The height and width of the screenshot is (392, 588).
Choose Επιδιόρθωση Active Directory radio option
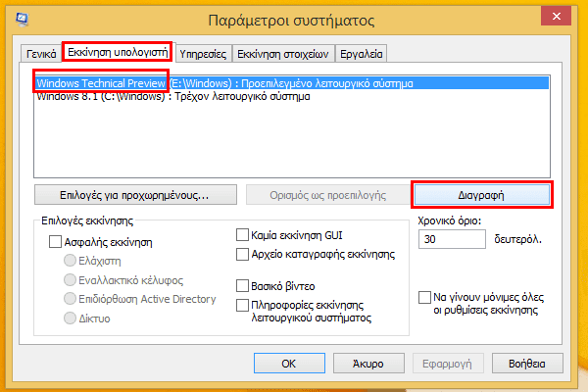pyautogui.click(x=70, y=299)
